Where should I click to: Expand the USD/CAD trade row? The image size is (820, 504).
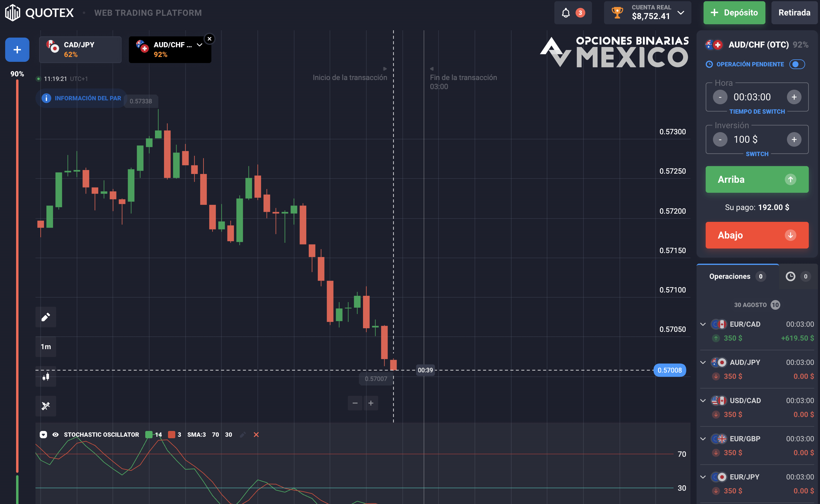pos(703,400)
